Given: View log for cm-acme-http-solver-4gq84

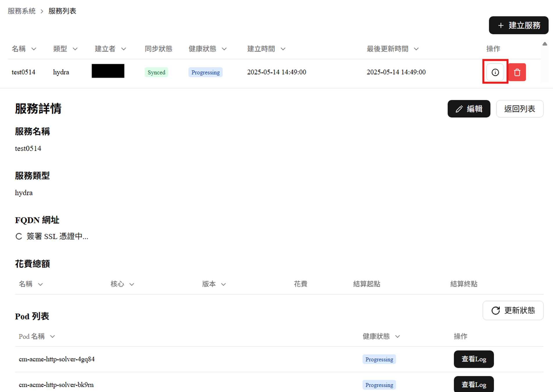Looking at the screenshot, I should point(474,359).
